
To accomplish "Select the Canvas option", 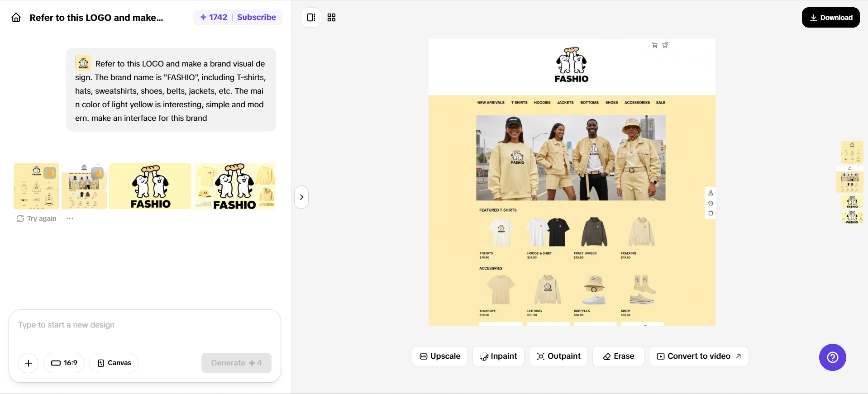I will click(114, 363).
